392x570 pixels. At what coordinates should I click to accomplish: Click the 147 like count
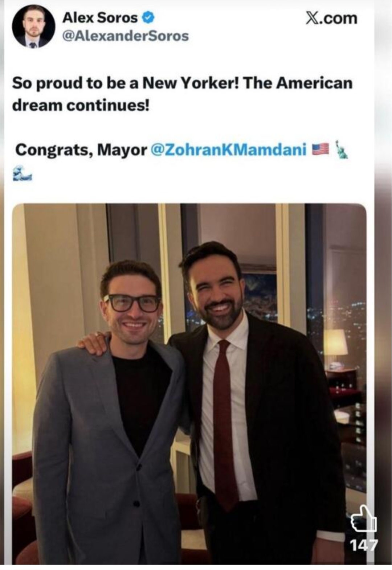[363, 545]
